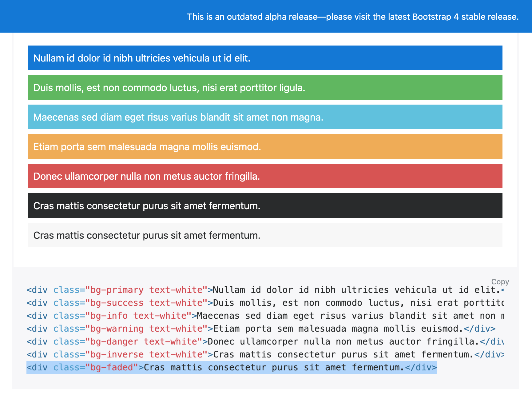Viewport: 532px width, 395px height.
Task: Click the blue primary background block
Action: [x=265, y=58]
